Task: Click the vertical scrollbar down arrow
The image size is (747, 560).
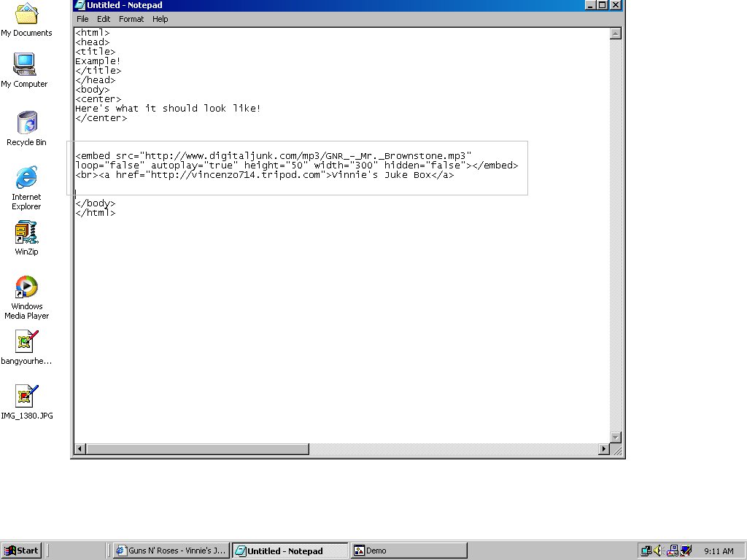Action: (x=616, y=437)
